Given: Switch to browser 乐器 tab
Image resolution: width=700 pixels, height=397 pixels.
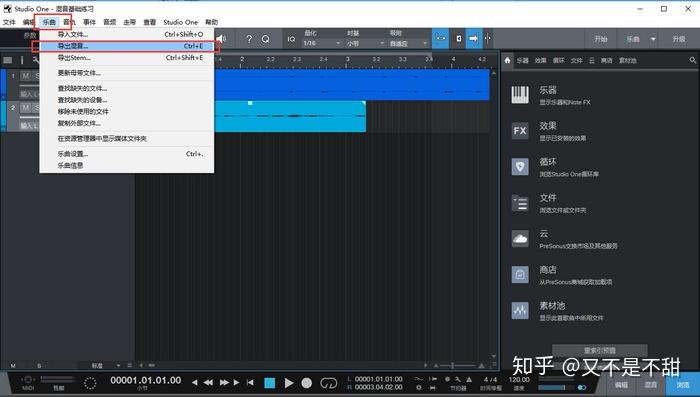Looking at the screenshot, I should point(523,60).
